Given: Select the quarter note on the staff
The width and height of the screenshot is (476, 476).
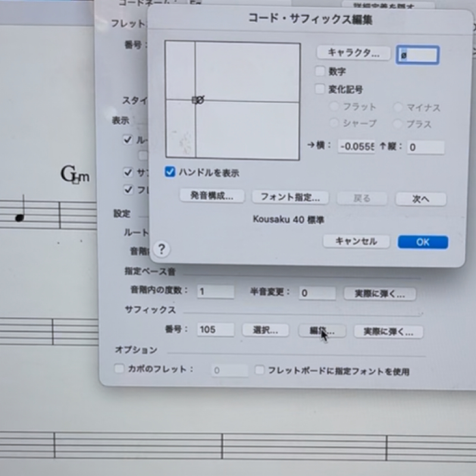Looking at the screenshot, I should [20, 217].
